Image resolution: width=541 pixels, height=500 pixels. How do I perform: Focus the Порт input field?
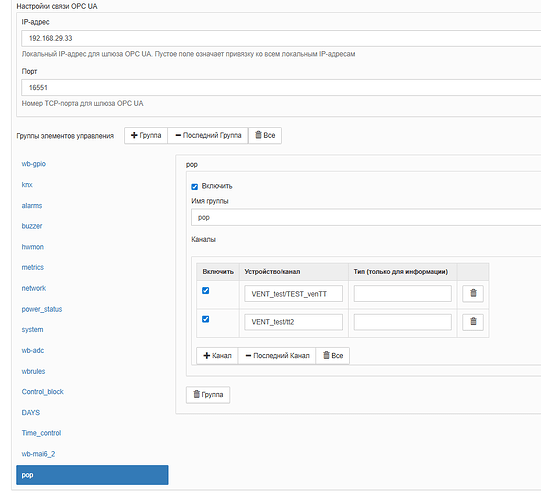(x=281, y=88)
